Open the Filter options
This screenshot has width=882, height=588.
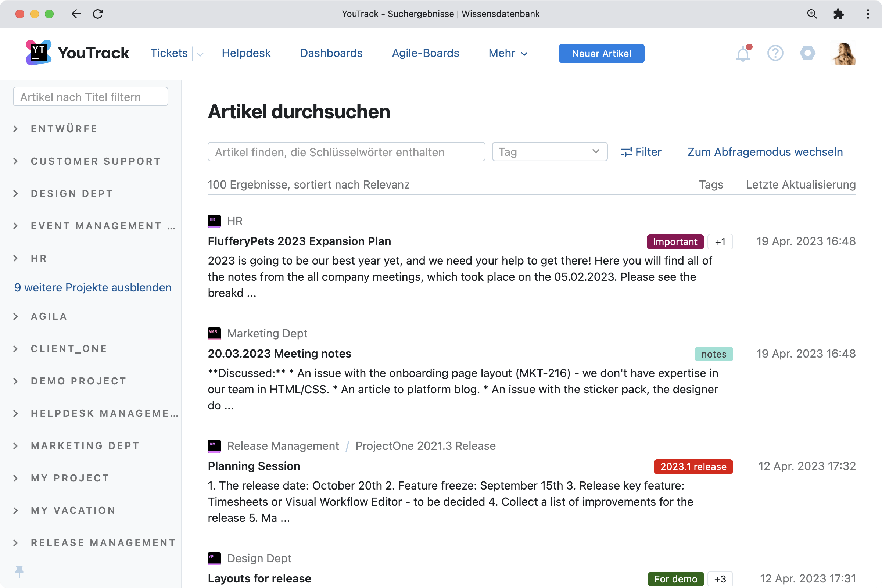click(641, 151)
